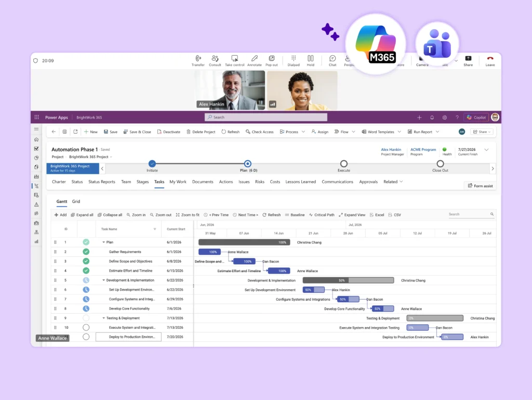The width and height of the screenshot is (532, 400).
Task: Click Zoom in on the Gantt toolbar
Action: (x=136, y=215)
